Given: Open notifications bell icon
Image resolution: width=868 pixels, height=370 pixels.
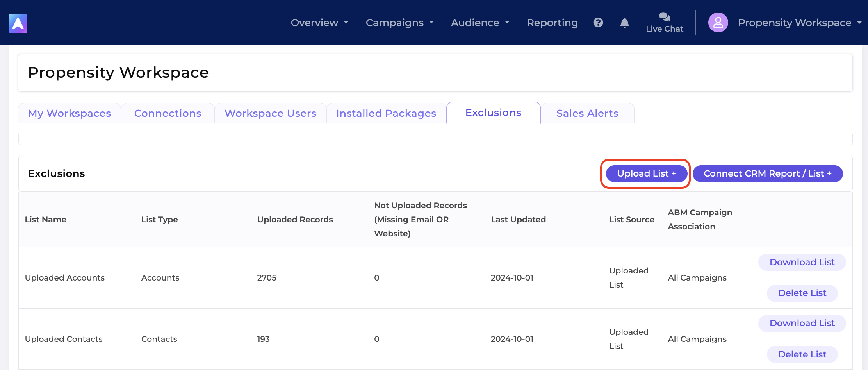Looking at the screenshot, I should click(624, 23).
